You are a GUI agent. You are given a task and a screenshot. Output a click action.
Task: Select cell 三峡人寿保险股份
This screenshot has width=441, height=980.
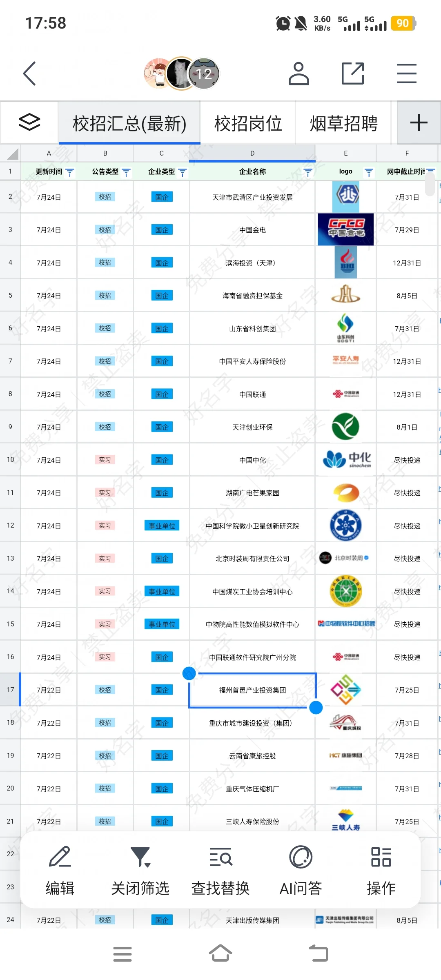click(x=252, y=822)
